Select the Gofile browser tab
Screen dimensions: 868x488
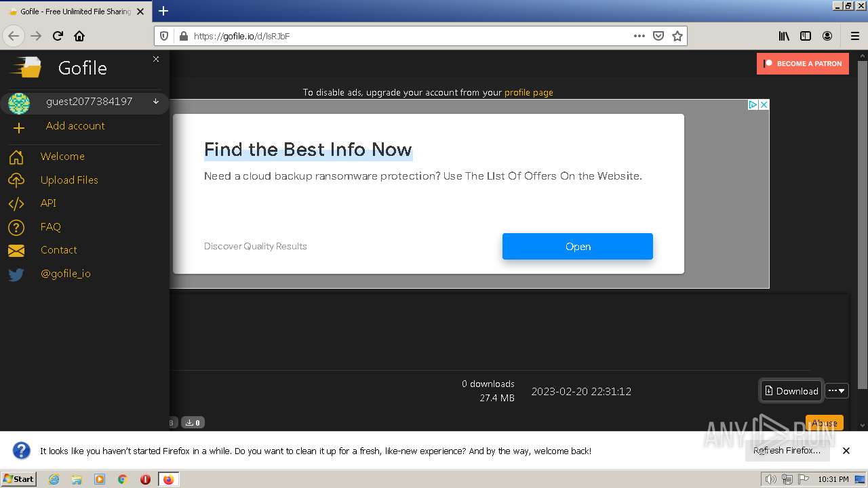click(75, 11)
